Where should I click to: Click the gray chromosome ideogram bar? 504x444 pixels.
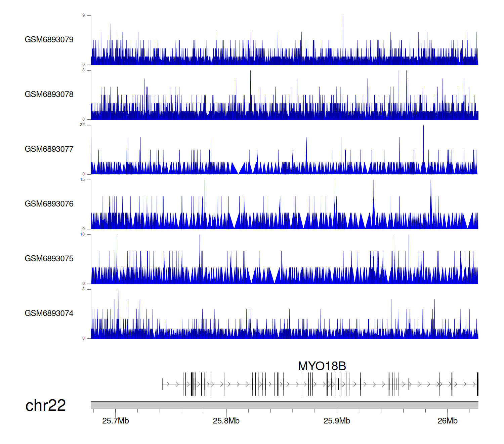click(284, 405)
